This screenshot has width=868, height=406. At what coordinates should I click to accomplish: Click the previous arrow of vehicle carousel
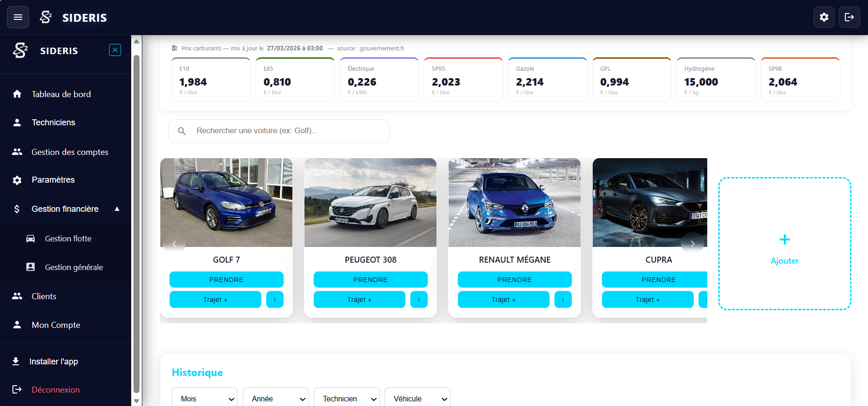[174, 243]
